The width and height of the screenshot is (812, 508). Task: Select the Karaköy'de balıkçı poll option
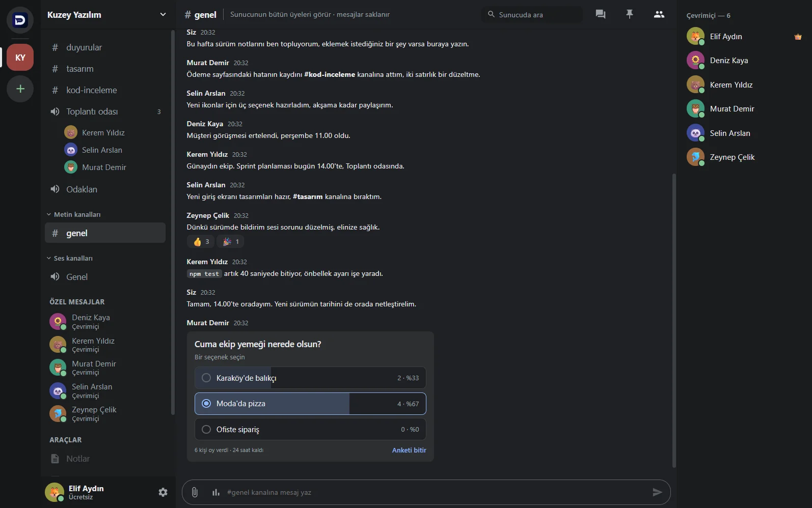tap(310, 378)
